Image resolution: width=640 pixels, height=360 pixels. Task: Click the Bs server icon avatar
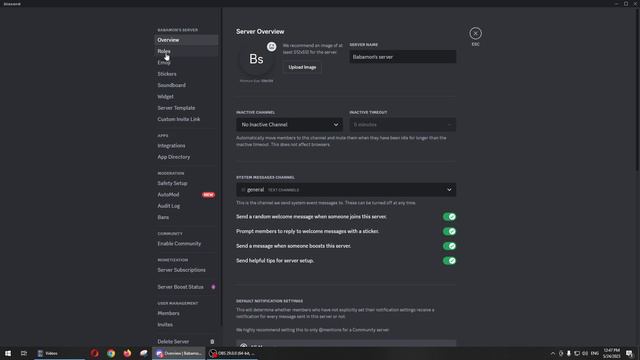tap(256, 59)
